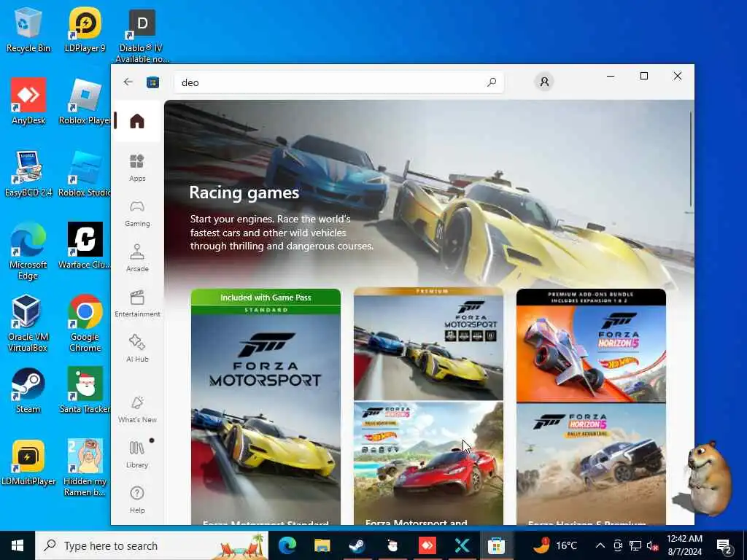
Task: Click the store search field containing 'deo'
Action: coord(338,82)
